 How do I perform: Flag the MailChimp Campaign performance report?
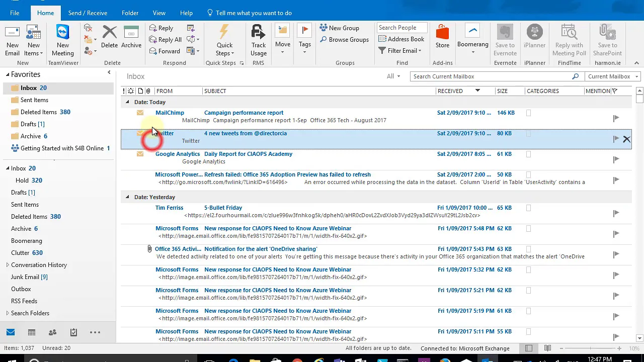point(616,118)
